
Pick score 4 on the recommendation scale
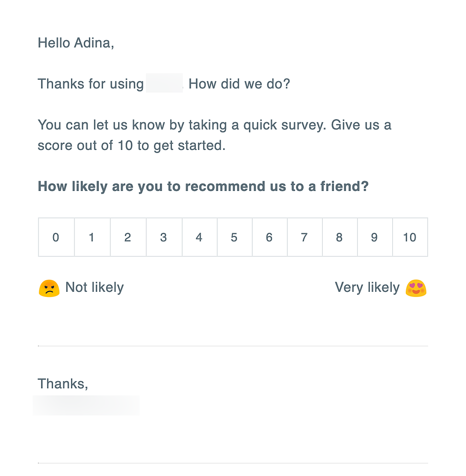click(x=199, y=237)
